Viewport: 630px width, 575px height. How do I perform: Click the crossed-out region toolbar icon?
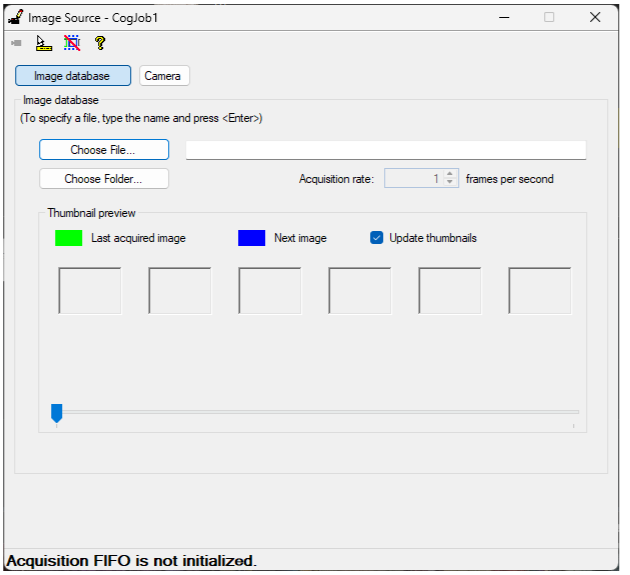pyautogui.click(x=72, y=43)
